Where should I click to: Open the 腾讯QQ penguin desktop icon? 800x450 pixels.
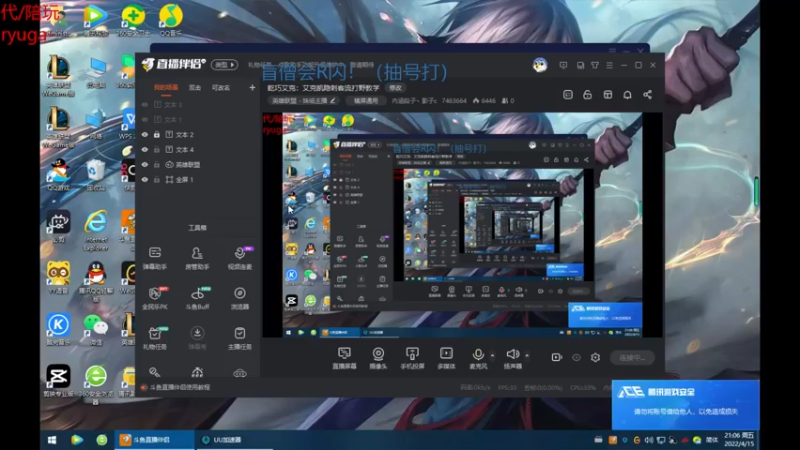point(95,281)
